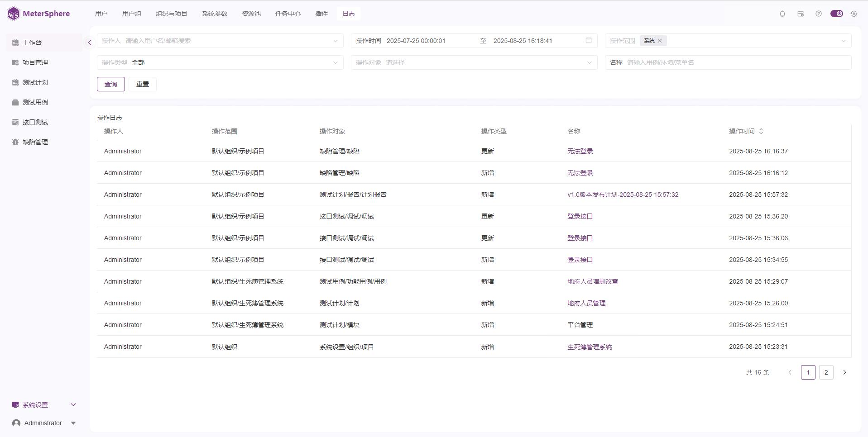Sort by 操作时间 column arrows
Viewport: 868px width, 437px height.
[x=761, y=131]
